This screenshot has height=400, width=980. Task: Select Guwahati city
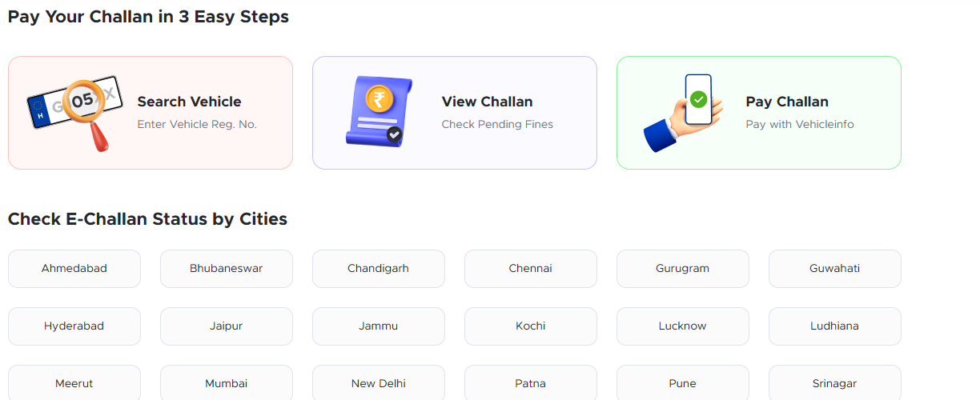click(x=835, y=269)
